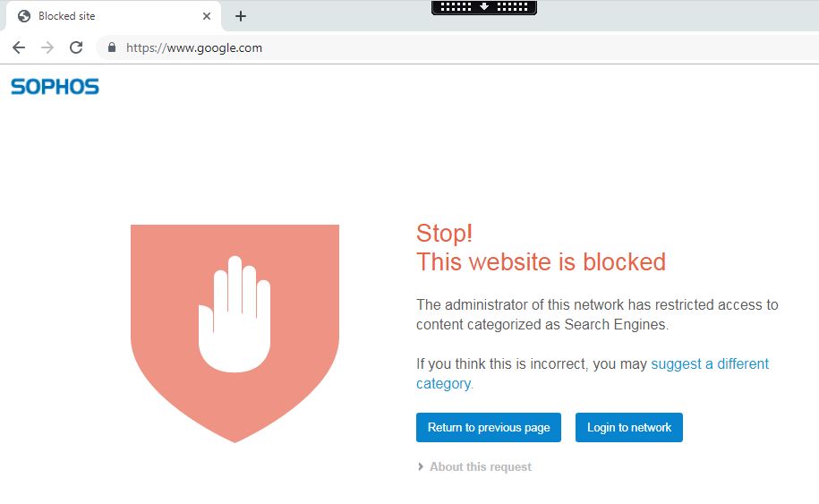Go back using the browser back arrow
The width and height of the screenshot is (819, 504).
(x=19, y=47)
